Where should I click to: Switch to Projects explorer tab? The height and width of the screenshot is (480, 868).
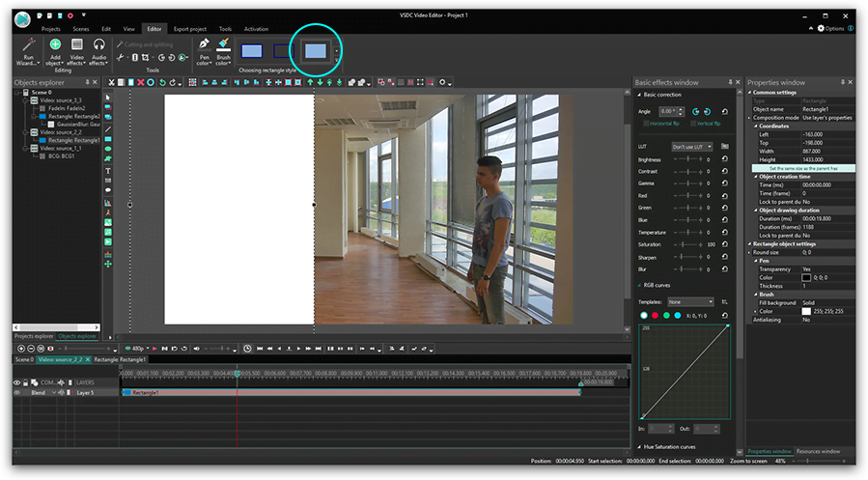point(34,336)
